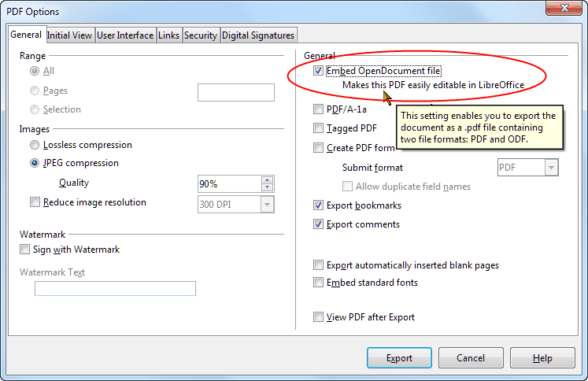Toggle the Tagged PDF checkbox
This screenshot has height=381, width=588.
click(318, 128)
